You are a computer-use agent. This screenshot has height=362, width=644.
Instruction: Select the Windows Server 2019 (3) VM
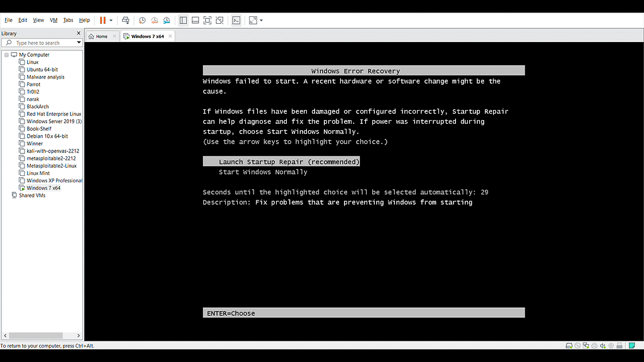click(x=54, y=121)
